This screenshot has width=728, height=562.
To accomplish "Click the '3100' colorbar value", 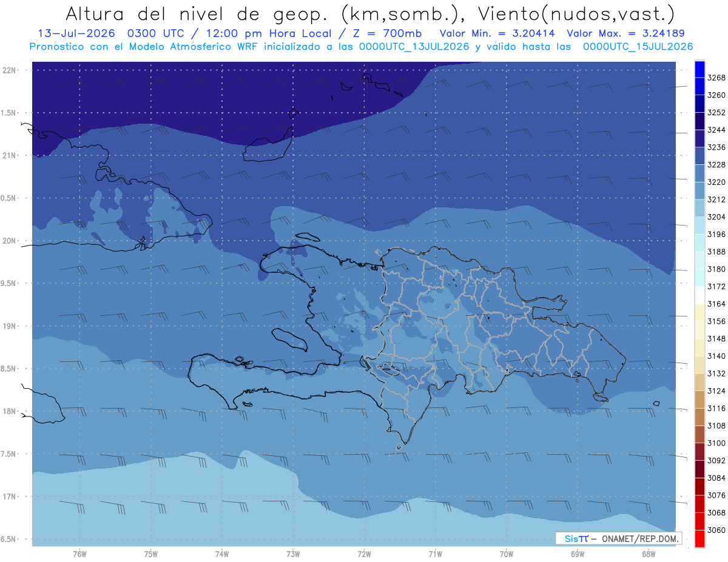I will (716, 443).
